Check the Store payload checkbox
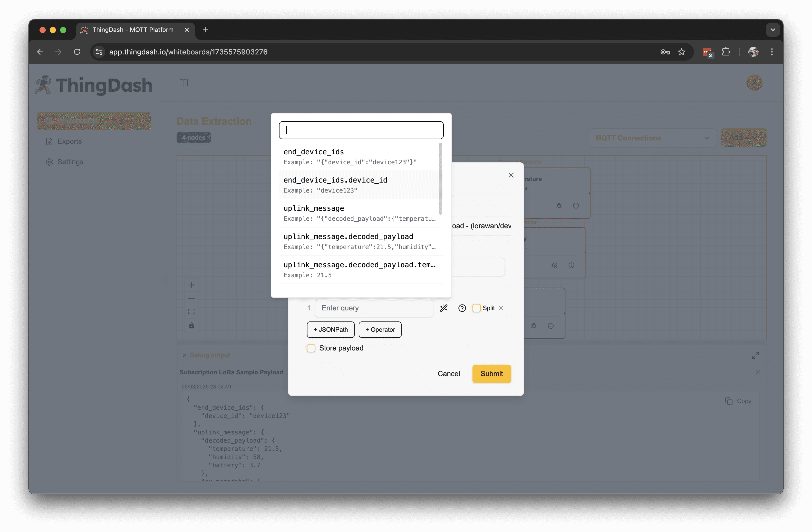This screenshot has width=812, height=532. pos(311,348)
